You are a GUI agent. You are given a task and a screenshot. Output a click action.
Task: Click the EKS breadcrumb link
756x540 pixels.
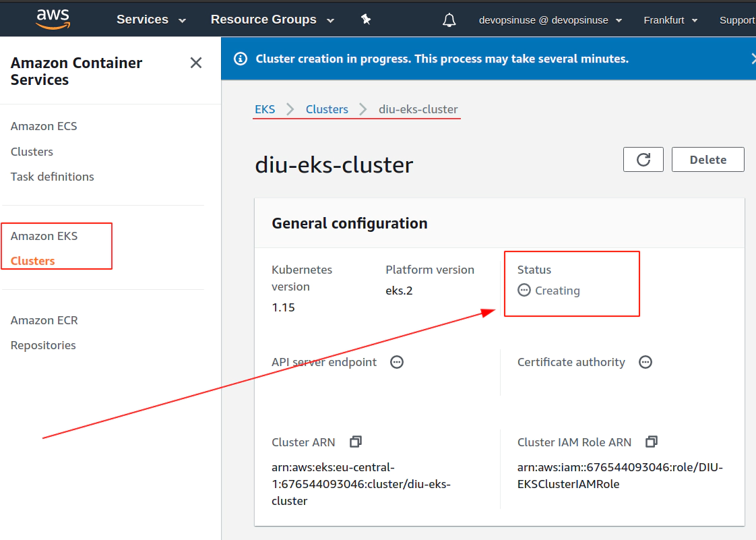pyautogui.click(x=265, y=109)
